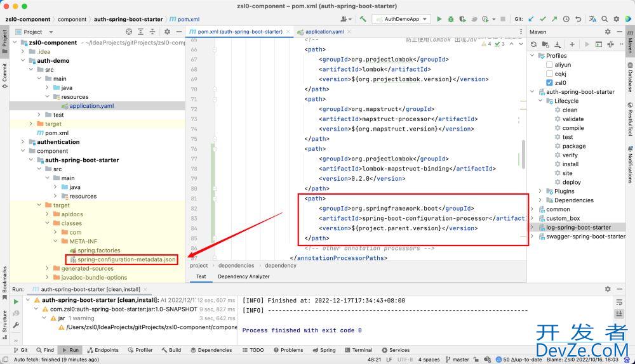Expand the generated-sources folder
The height and width of the screenshot is (364, 635).
[x=48, y=268]
